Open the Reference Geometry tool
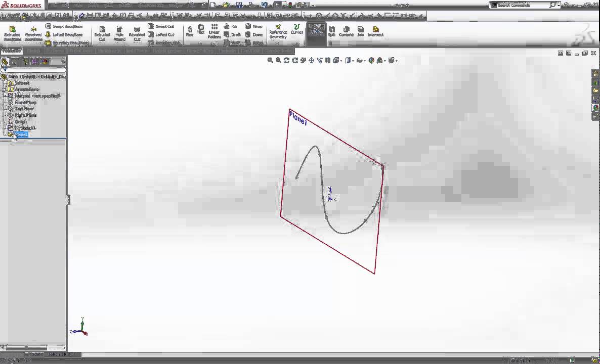Viewport: 600px width, 364px height. click(x=278, y=31)
